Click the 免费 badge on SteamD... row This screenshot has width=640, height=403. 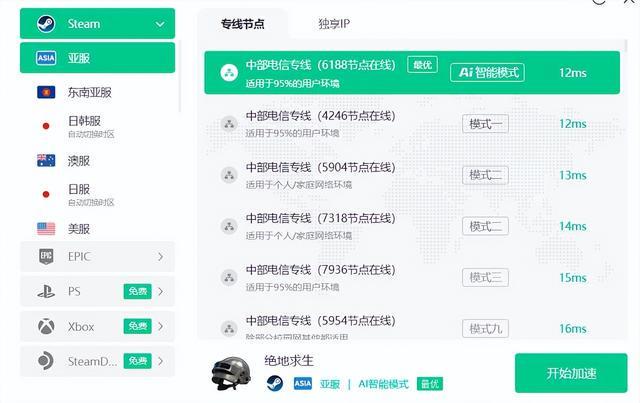[138, 361]
